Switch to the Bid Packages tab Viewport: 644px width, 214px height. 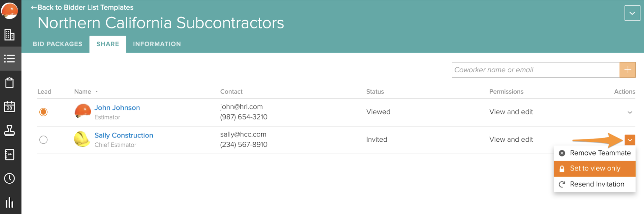point(58,44)
